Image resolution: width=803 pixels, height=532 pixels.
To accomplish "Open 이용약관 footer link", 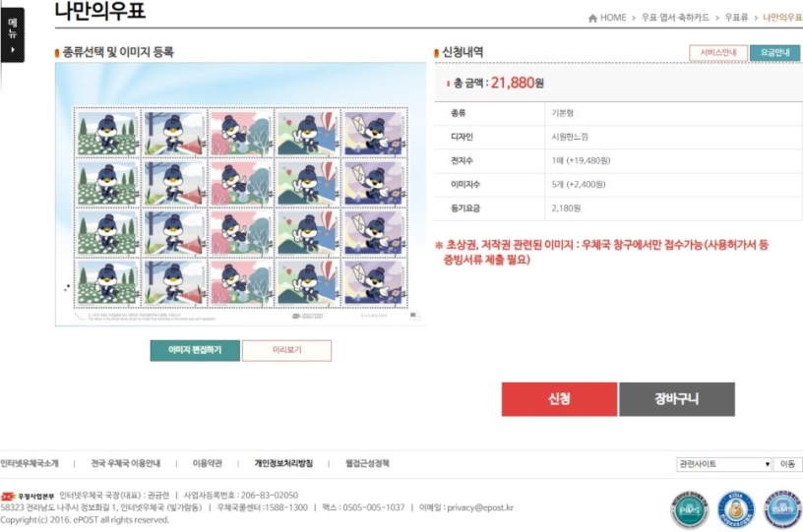I will (208, 463).
